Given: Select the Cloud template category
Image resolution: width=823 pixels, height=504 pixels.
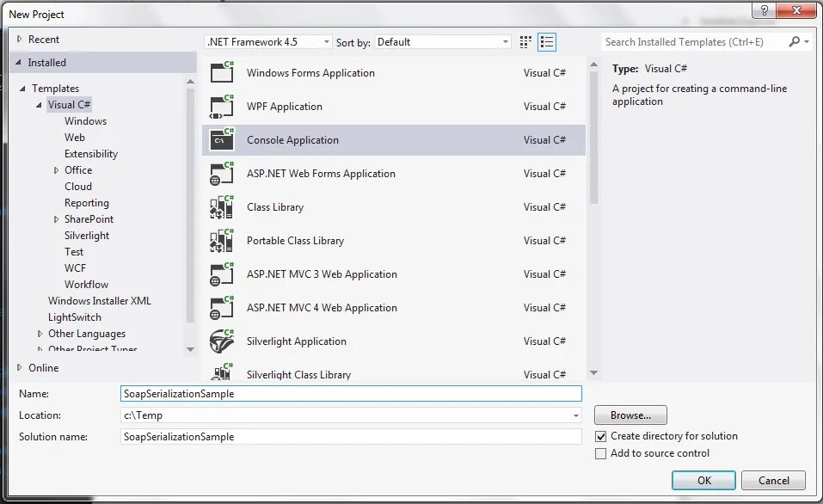Looking at the screenshot, I should click(77, 187).
